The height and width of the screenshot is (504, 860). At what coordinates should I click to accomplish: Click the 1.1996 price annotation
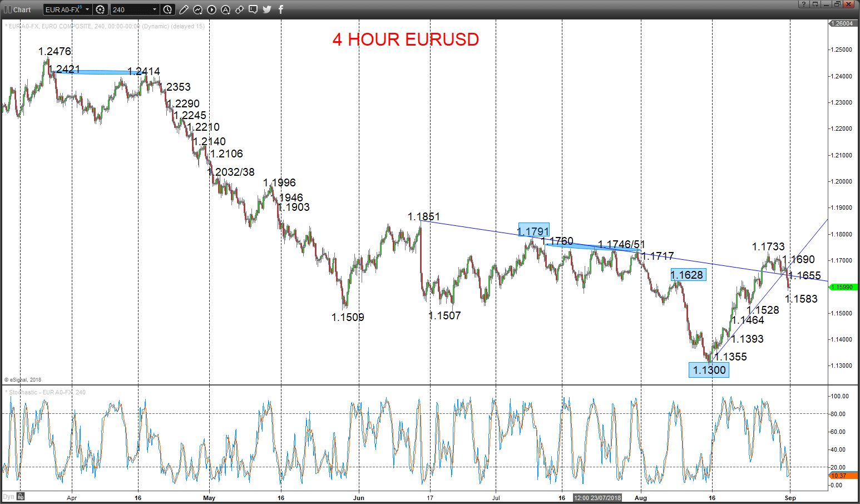279,182
